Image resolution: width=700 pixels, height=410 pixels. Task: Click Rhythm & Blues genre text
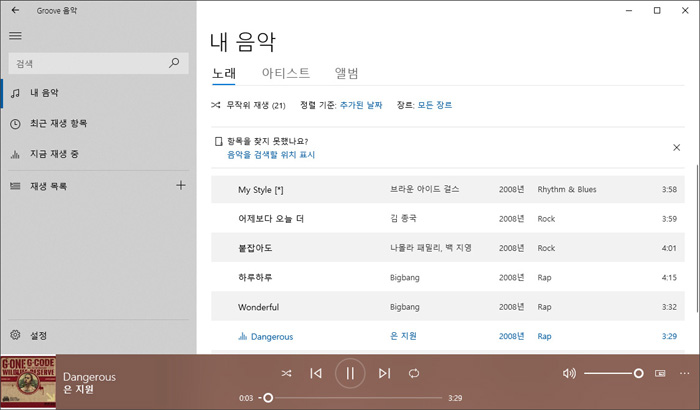click(567, 189)
